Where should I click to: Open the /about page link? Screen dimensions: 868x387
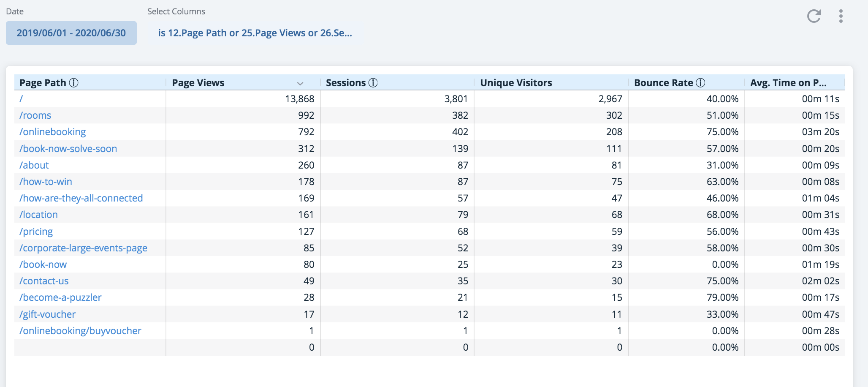tap(34, 165)
